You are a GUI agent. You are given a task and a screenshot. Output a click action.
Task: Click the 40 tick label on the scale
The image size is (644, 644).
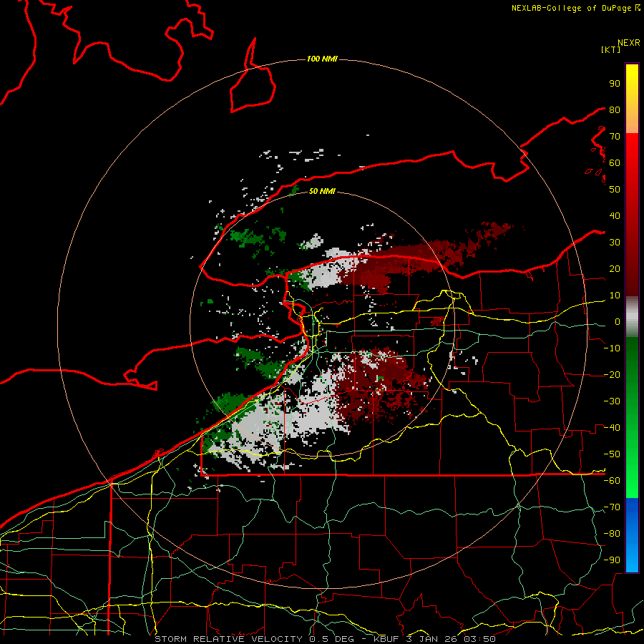coord(615,215)
